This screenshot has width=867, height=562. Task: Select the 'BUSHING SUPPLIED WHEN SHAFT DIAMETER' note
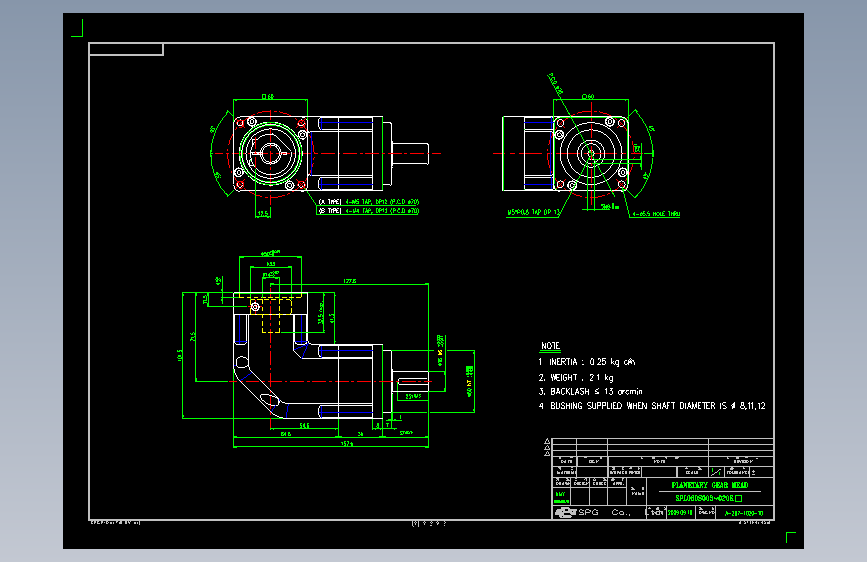[x=652, y=405]
